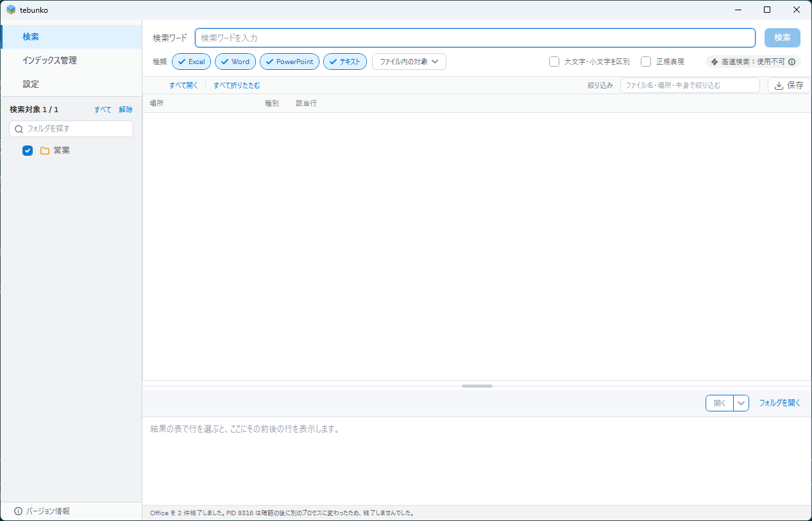The image size is (812, 521).
Task: Click the blue 検索 button
Action: coord(782,38)
